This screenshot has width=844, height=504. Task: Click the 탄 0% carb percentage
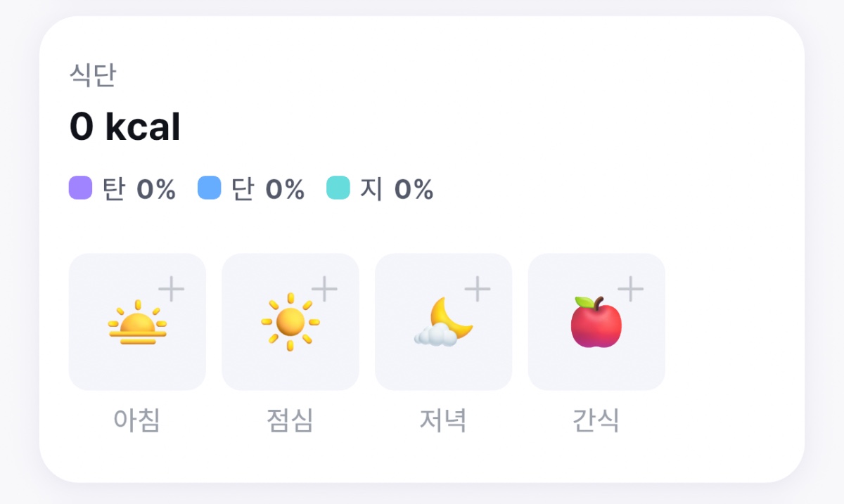coord(139,189)
